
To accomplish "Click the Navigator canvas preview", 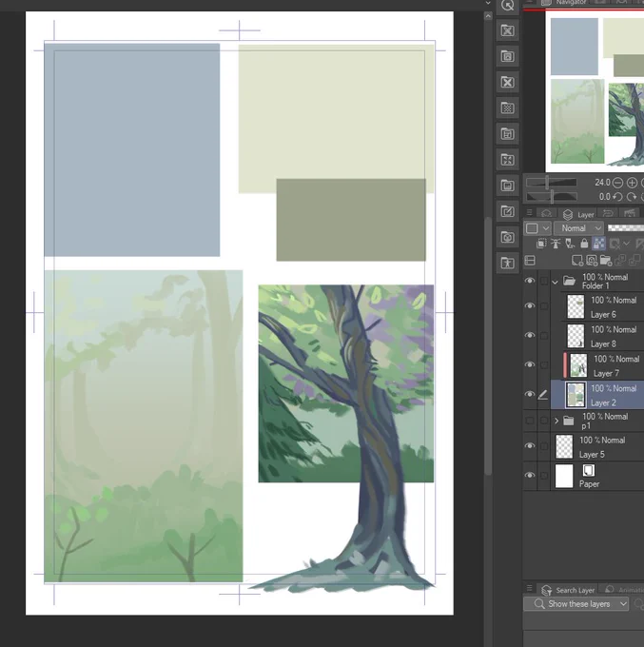I will click(595, 91).
